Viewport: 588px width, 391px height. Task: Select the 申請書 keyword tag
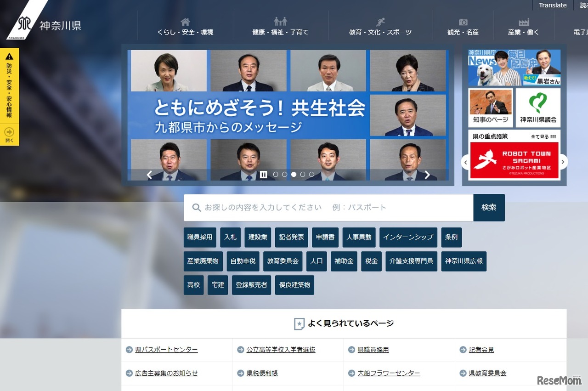pos(325,238)
